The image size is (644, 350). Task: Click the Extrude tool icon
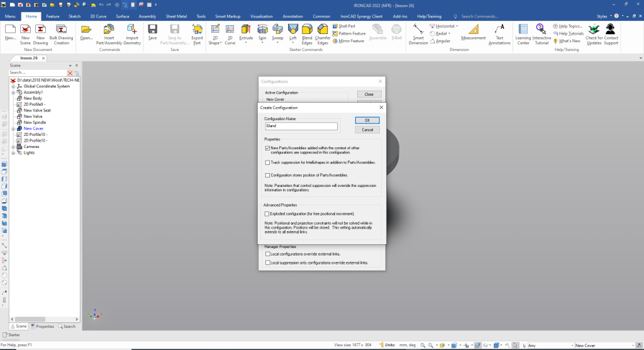click(246, 30)
